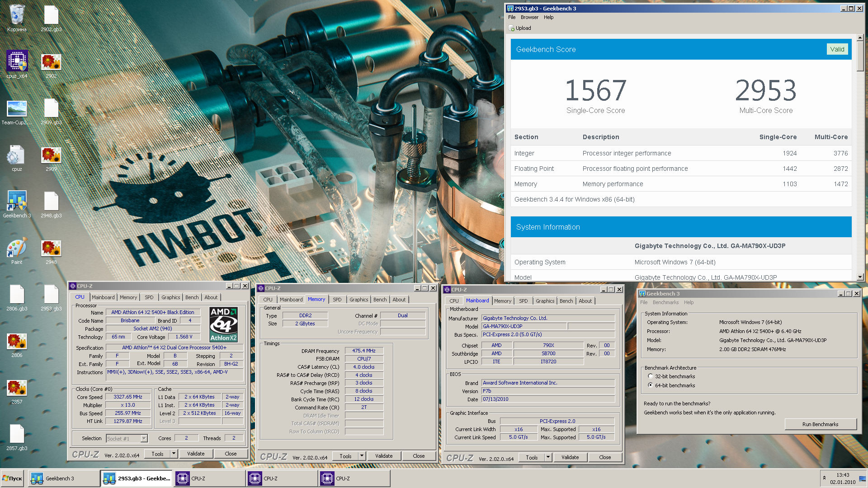Open Bench tab in CPU-Z CPU window
This screenshot has height=488, width=868.
click(192, 297)
